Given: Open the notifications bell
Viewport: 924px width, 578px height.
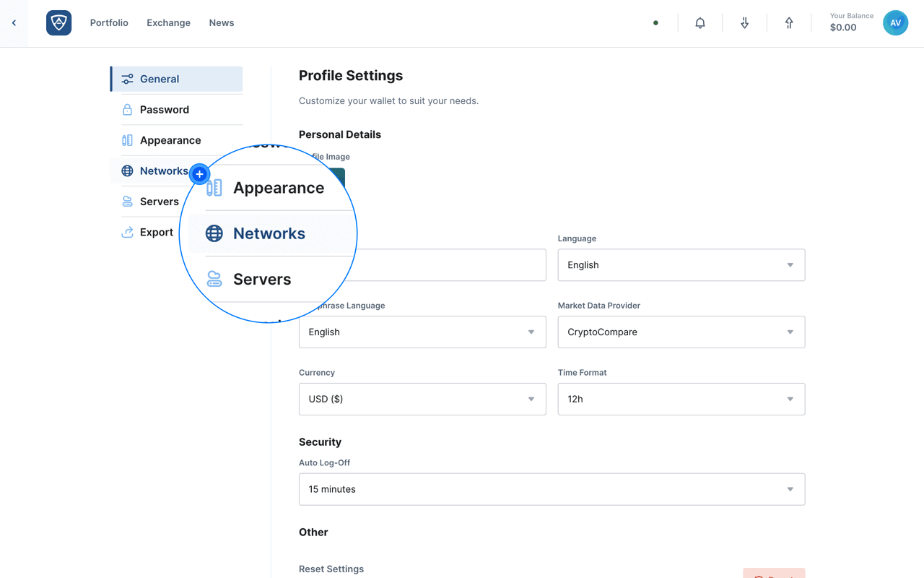Looking at the screenshot, I should (x=699, y=23).
